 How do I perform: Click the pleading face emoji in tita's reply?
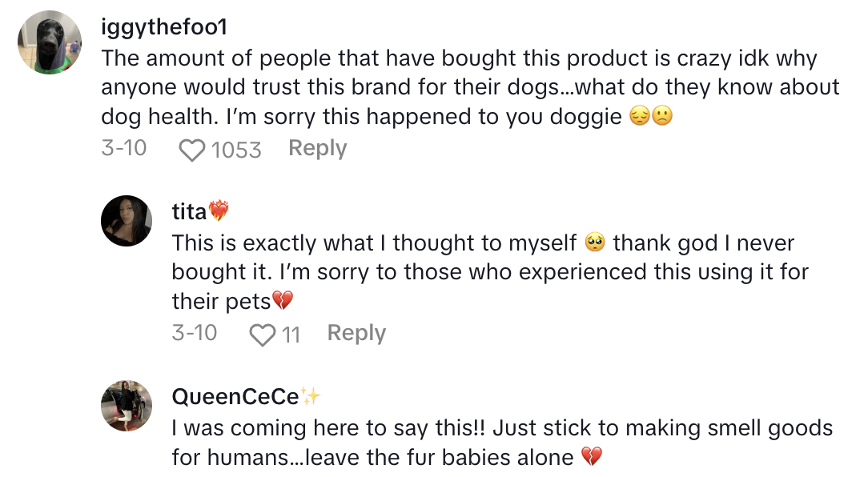coord(594,243)
